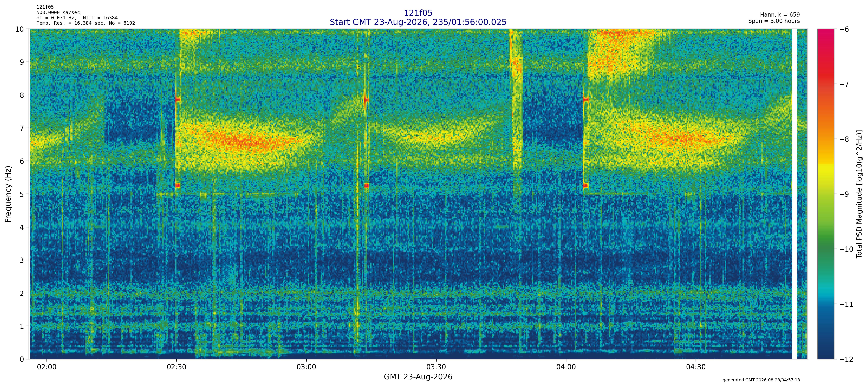Click the "Frequency (Hz)" axis label

pos(8,194)
